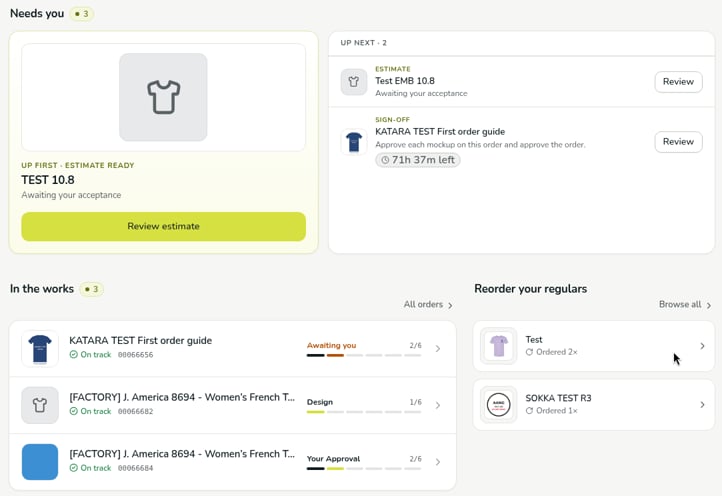
Task: Click the clock icon in 71h 37m left
Action: pos(385,160)
